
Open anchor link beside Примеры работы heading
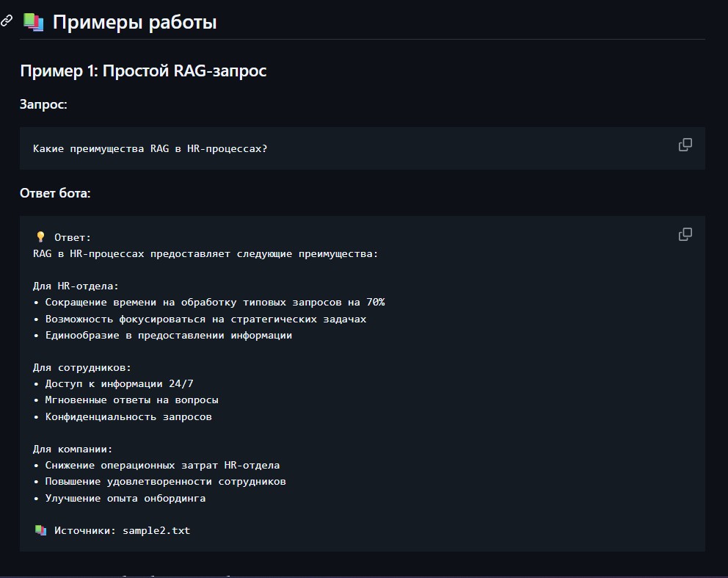pos(7,21)
